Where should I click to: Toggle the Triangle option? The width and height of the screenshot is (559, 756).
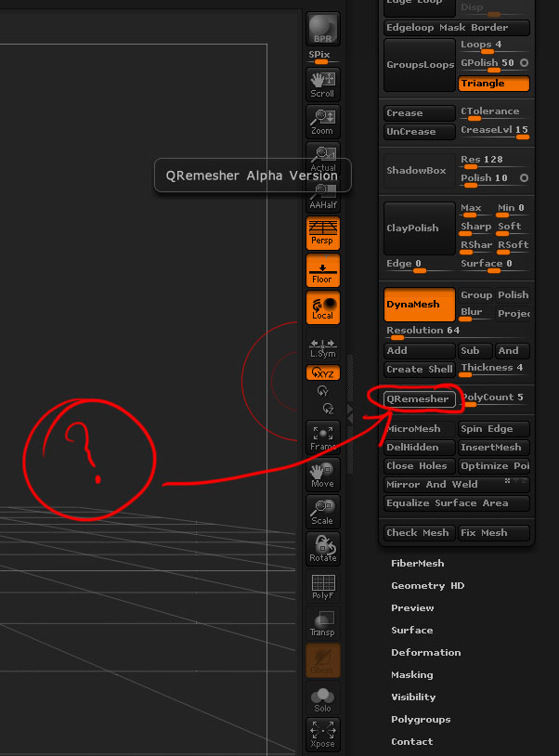(x=494, y=84)
